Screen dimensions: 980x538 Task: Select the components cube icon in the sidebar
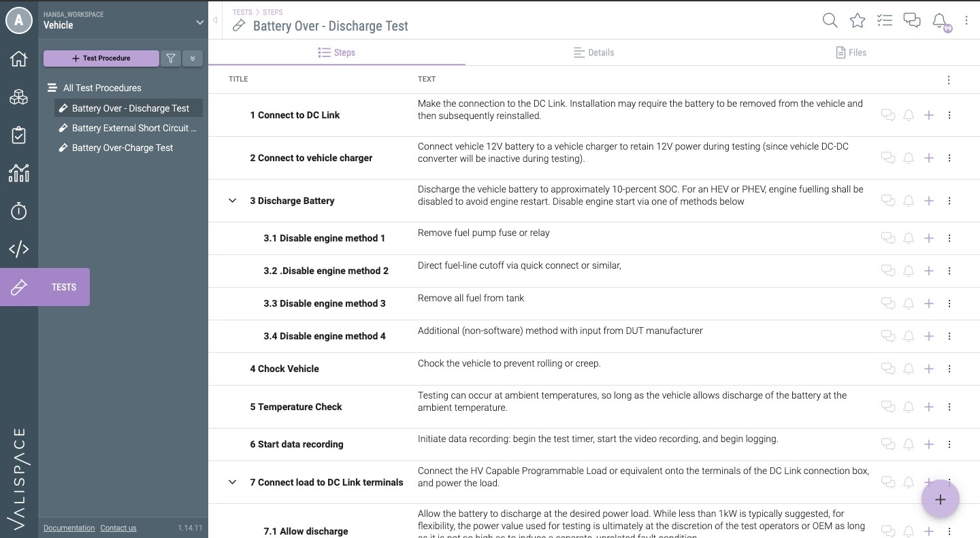(x=18, y=97)
